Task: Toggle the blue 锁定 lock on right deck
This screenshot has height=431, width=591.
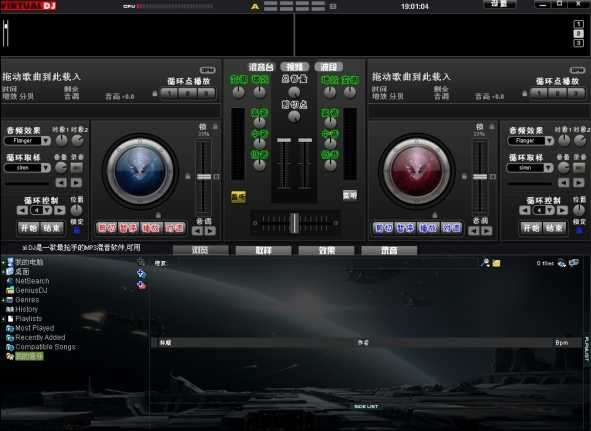Action: [580, 230]
